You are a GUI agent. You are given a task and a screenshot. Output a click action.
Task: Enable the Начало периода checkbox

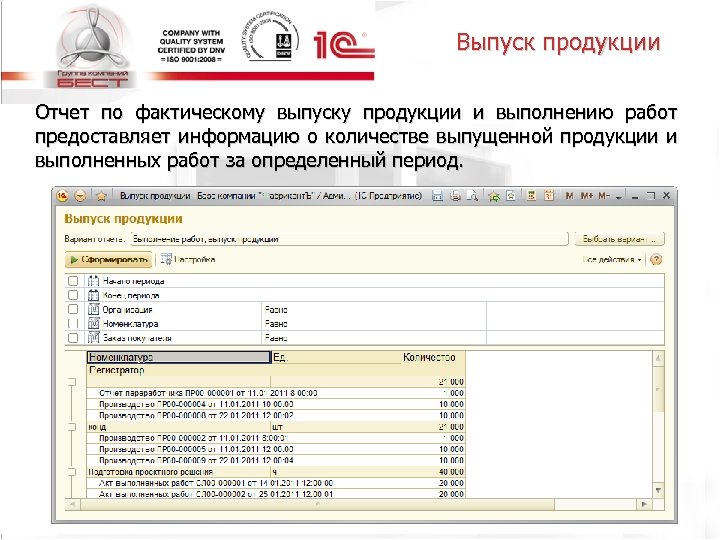click(73, 281)
